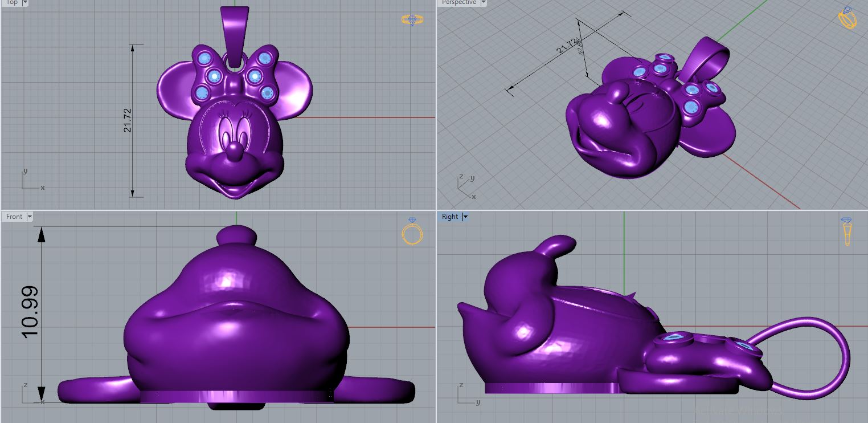Click the bail loop in Right viewport
This screenshot has width=868, height=423.
tap(809, 359)
